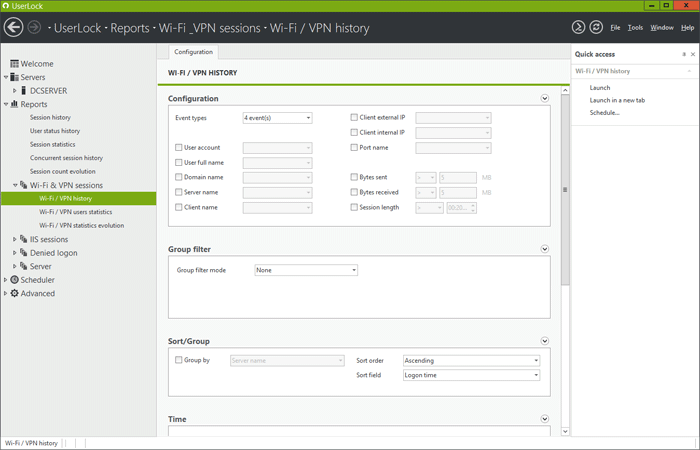Enable the Client internal IP checkbox
The image size is (700, 450).
[x=354, y=133]
